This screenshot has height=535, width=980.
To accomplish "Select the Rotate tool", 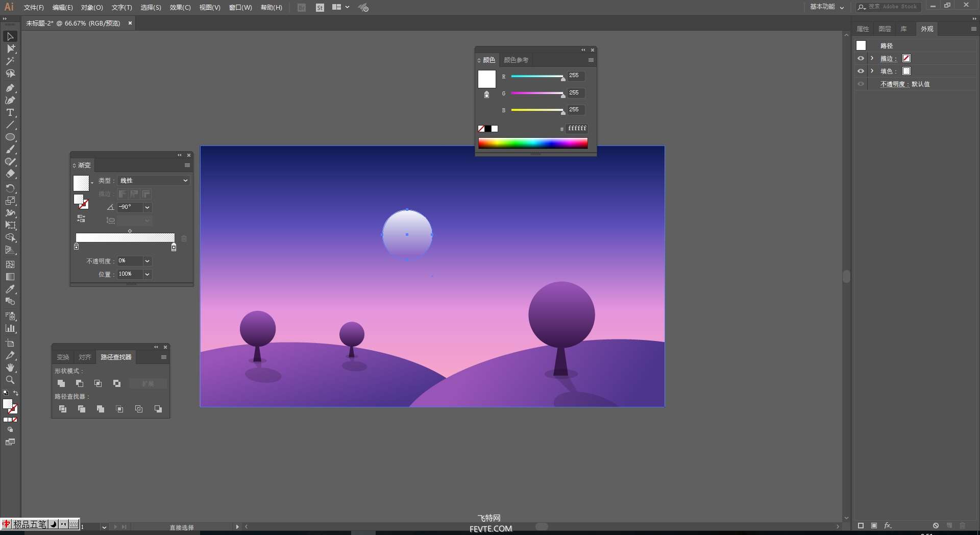I will [10, 188].
